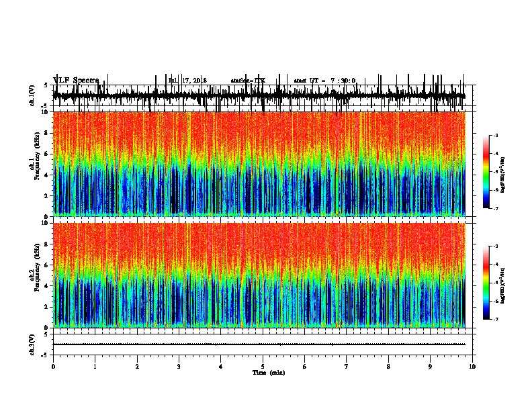532x411 pixels.
Task: Click time axis tick label "10"
Action: pyautogui.click(x=472, y=367)
